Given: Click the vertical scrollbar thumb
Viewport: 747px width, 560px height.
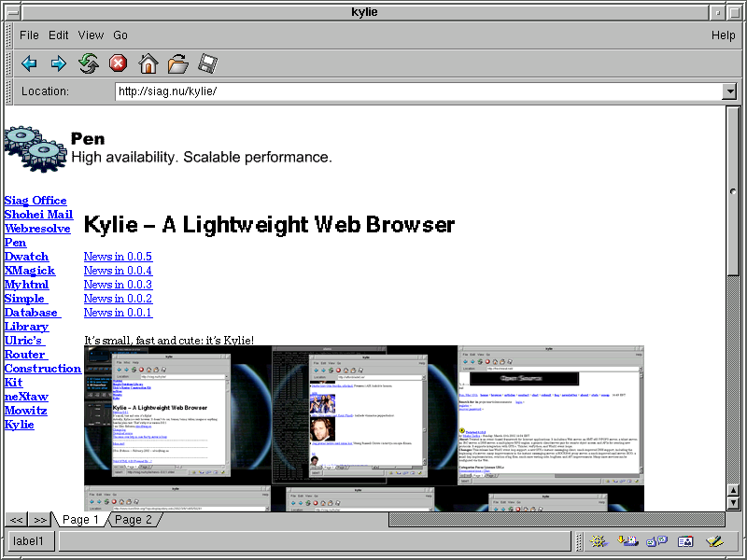Looking at the screenshot, I should [733, 191].
